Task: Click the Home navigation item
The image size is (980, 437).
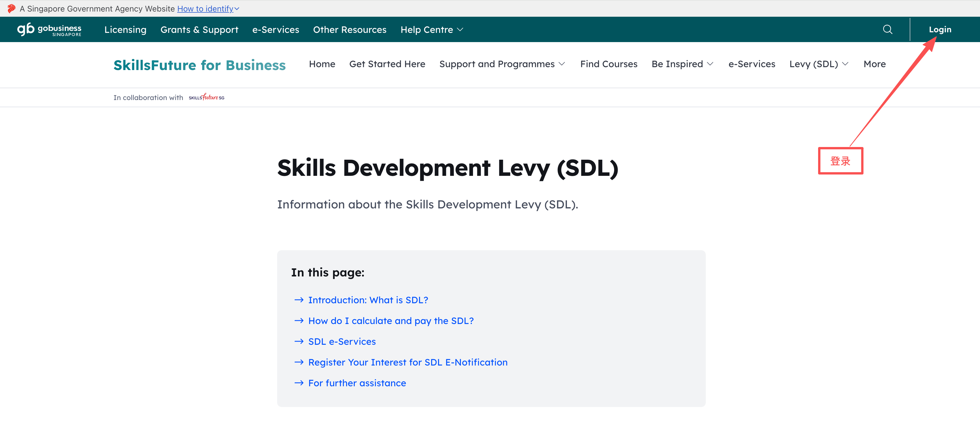Action: pyautogui.click(x=322, y=64)
